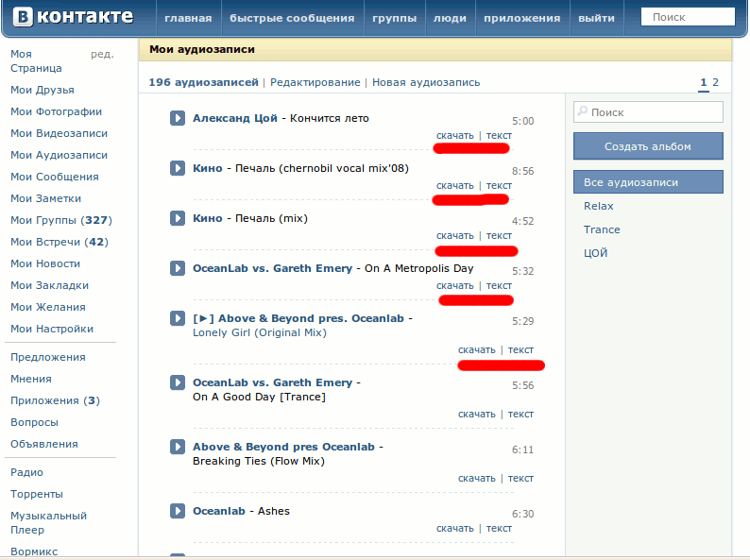The width and height of the screenshot is (750, 560).
Task: Play Кино - Печаль (chernobil vocal mix'08)
Action: [x=178, y=168]
